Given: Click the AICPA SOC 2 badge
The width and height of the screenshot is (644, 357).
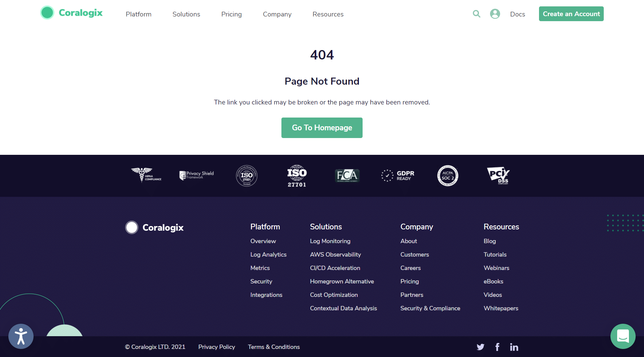Looking at the screenshot, I should coord(448,176).
